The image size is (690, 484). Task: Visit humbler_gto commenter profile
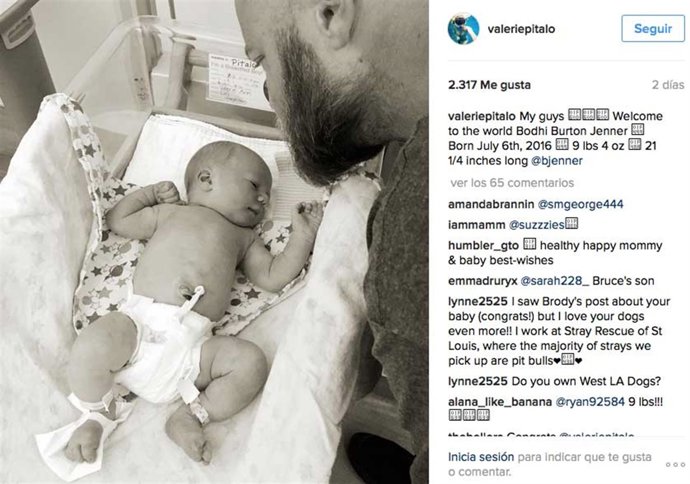(483, 246)
